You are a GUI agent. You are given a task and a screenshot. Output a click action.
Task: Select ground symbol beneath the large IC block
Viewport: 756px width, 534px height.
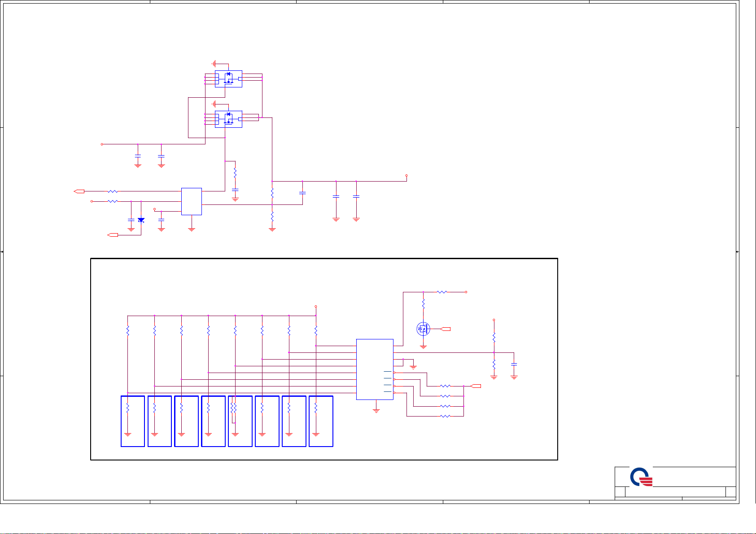point(376,410)
